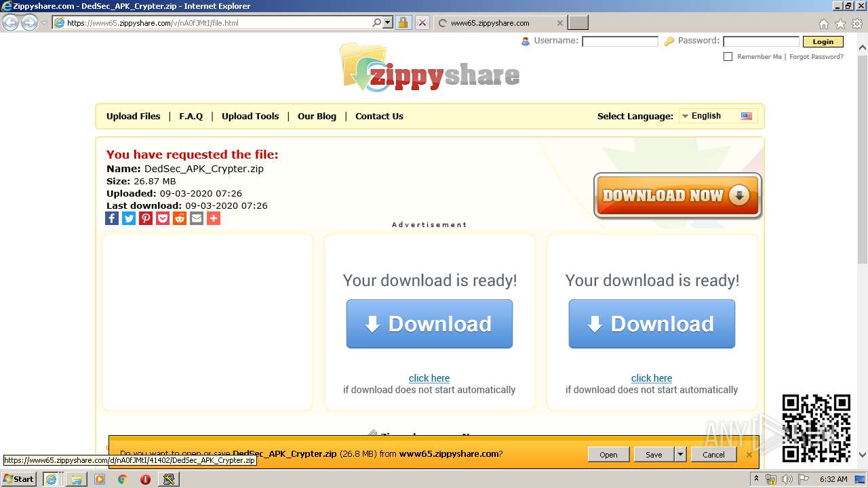The image size is (868, 488).
Task: Open a new blank tab
Action: pyautogui.click(x=578, y=23)
